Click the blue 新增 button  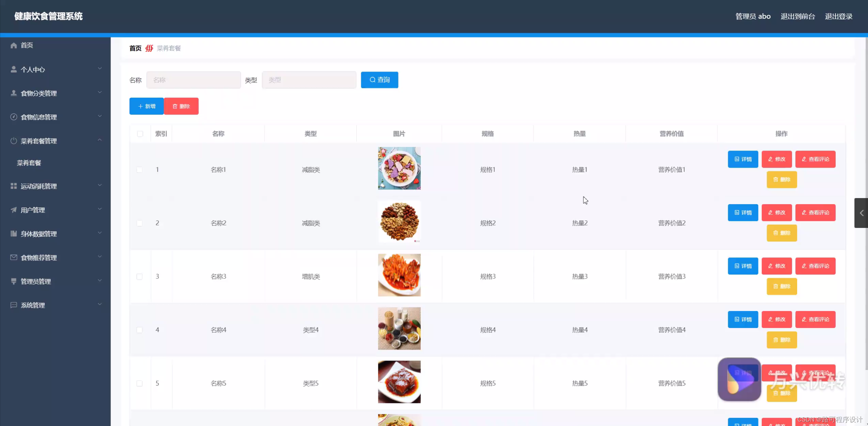point(147,106)
